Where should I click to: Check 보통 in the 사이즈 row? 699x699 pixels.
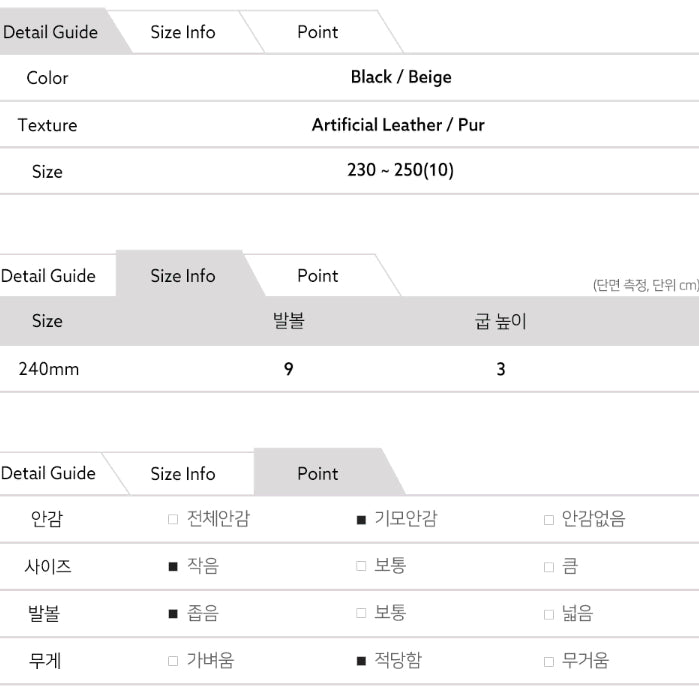[x=361, y=567]
